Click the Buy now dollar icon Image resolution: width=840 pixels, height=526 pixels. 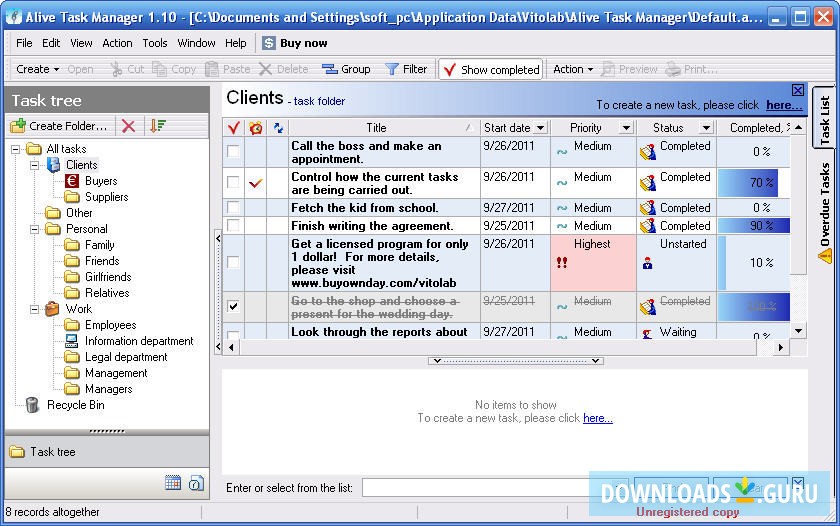[268, 43]
